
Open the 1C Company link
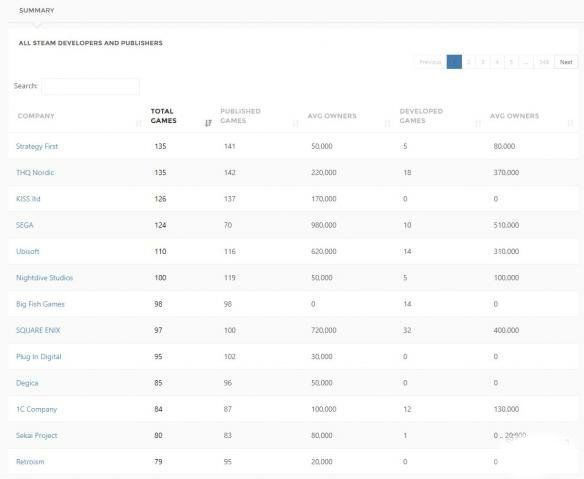36,409
